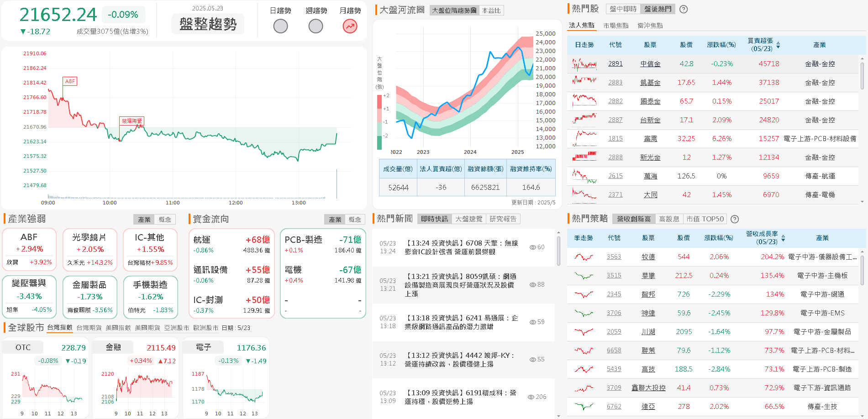Image resolution: width=868 pixels, height=419 pixels.
Task: Open stock name link 國泰金
Action: pos(650,101)
